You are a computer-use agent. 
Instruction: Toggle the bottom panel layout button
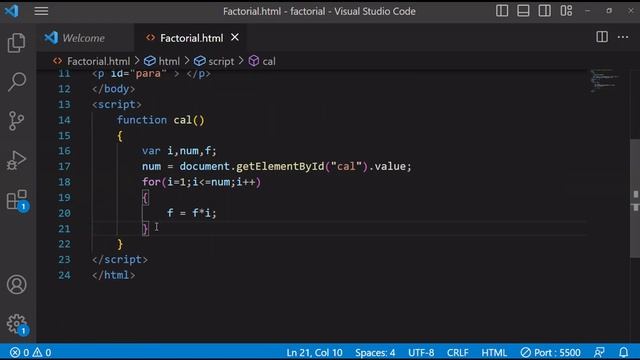523,11
